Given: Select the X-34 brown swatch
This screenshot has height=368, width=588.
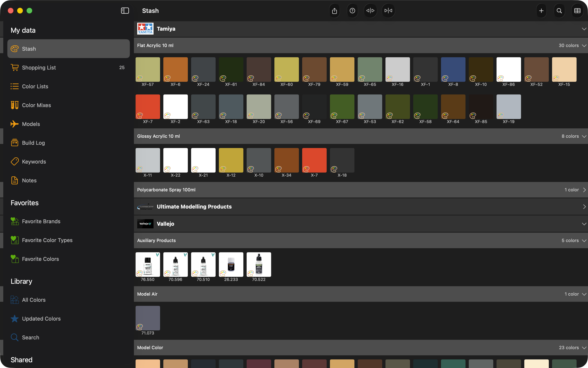Looking at the screenshot, I should coord(286,160).
